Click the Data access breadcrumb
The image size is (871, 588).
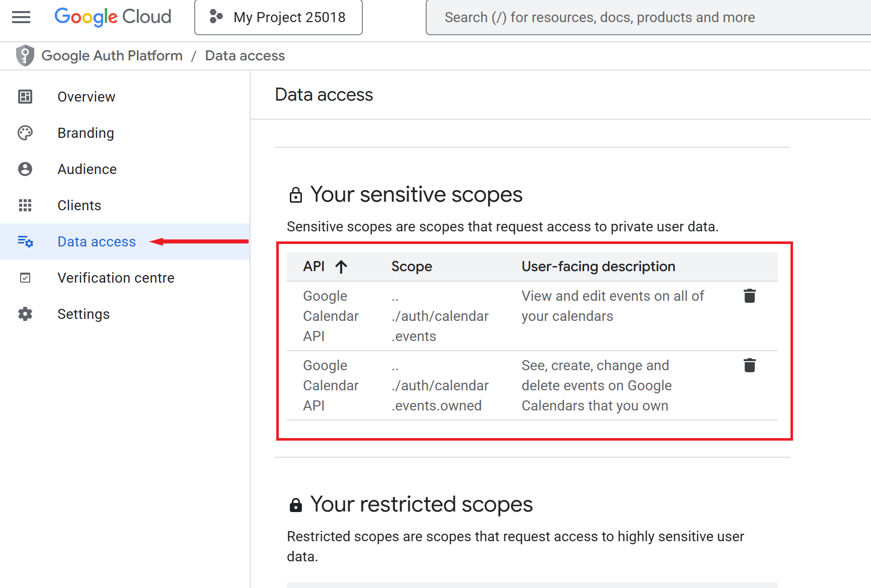click(x=245, y=55)
